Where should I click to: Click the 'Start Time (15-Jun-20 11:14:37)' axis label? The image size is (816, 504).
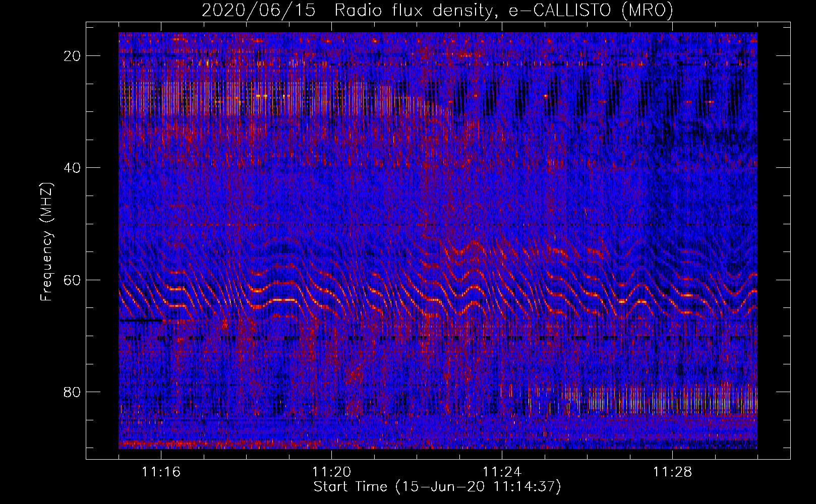437,487
